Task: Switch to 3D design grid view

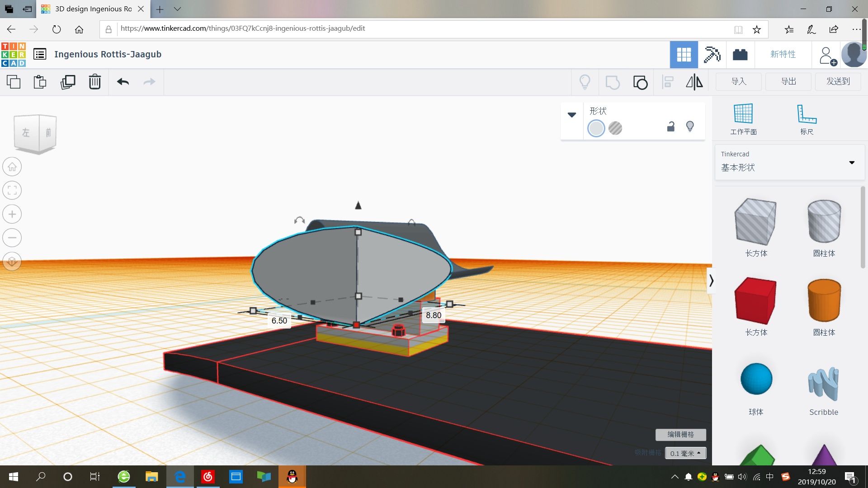Action: (684, 55)
